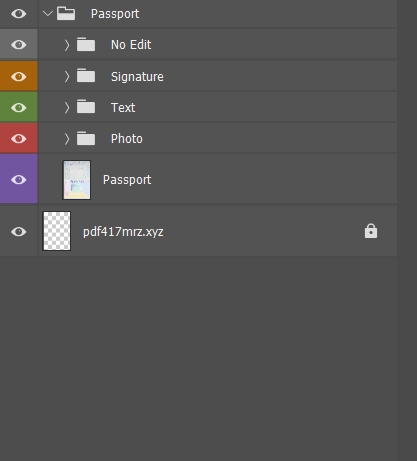Click the No Edit folder icon
The width and height of the screenshot is (417, 461).
86,44
